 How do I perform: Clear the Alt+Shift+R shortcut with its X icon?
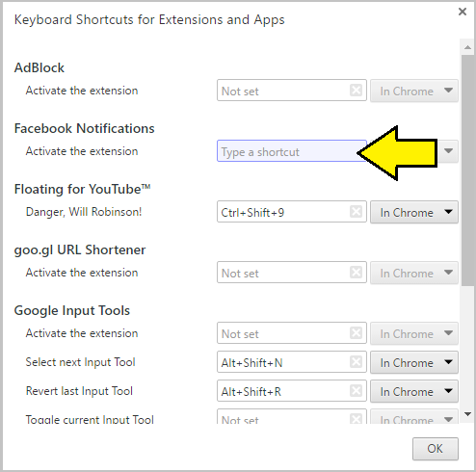(356, 391)
